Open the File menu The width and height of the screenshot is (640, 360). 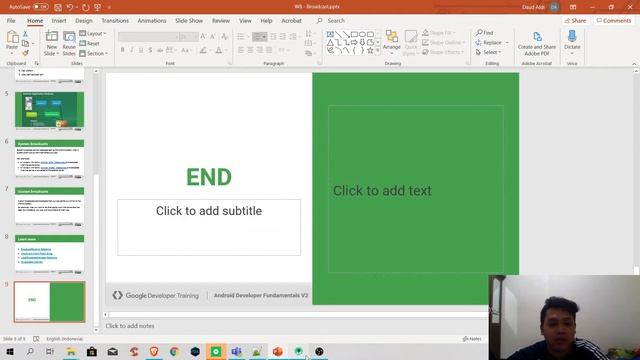[x=11, y=20]
